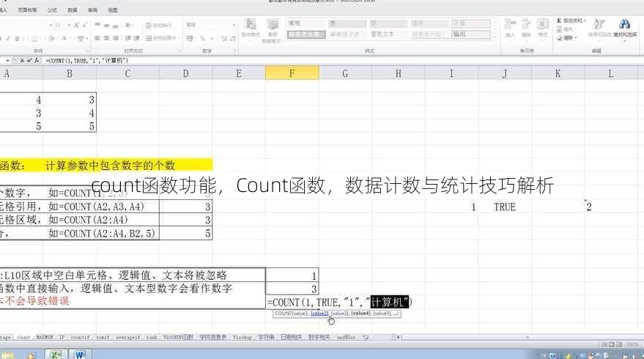
Task: Switch to the averageif sheet tab
Action: click(127, 337)
